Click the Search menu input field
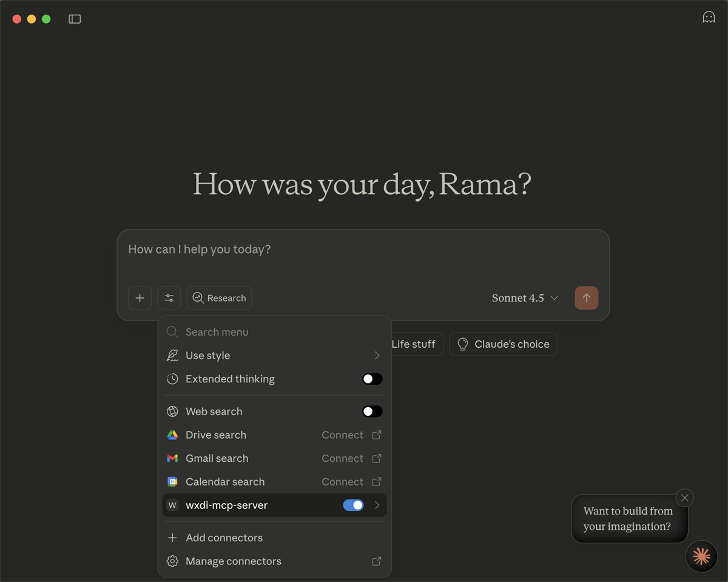The image size is (728, 582). tap(273, 332)
